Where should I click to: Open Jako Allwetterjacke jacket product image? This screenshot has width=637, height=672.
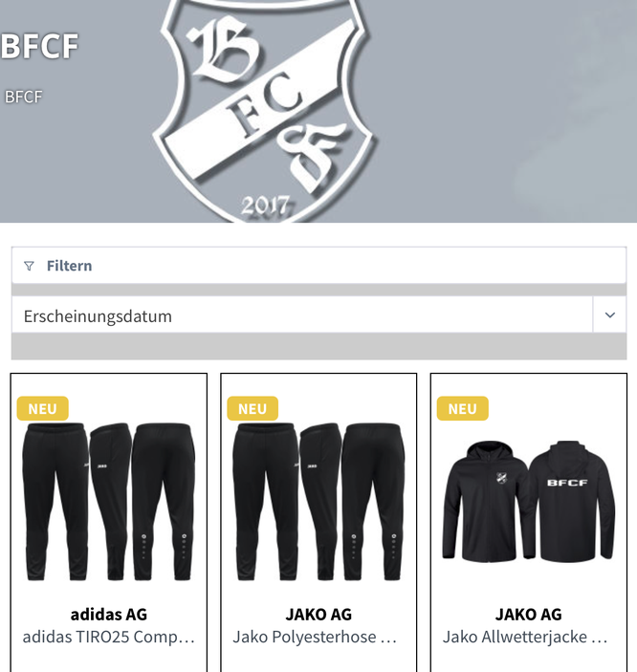[x=529, y=502]
